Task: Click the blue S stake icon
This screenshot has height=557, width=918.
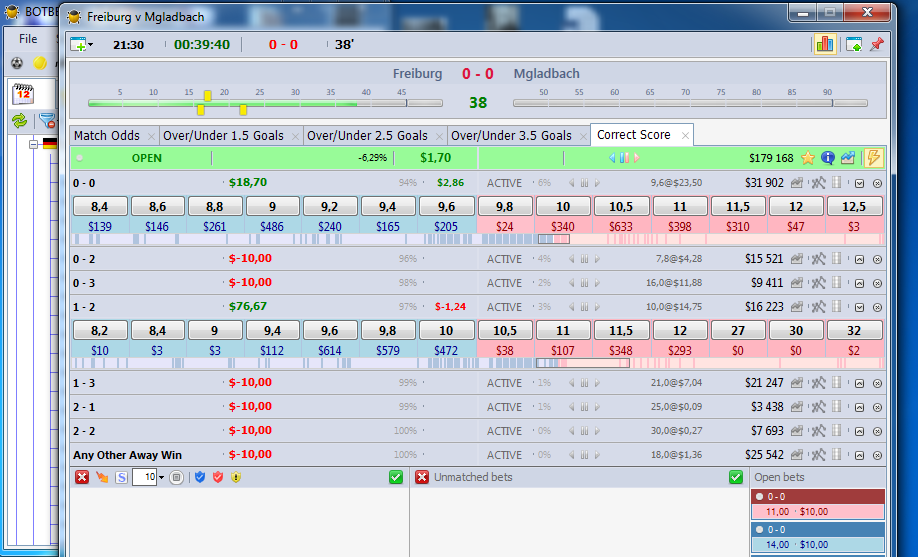Action: click(x=121, y=477)
